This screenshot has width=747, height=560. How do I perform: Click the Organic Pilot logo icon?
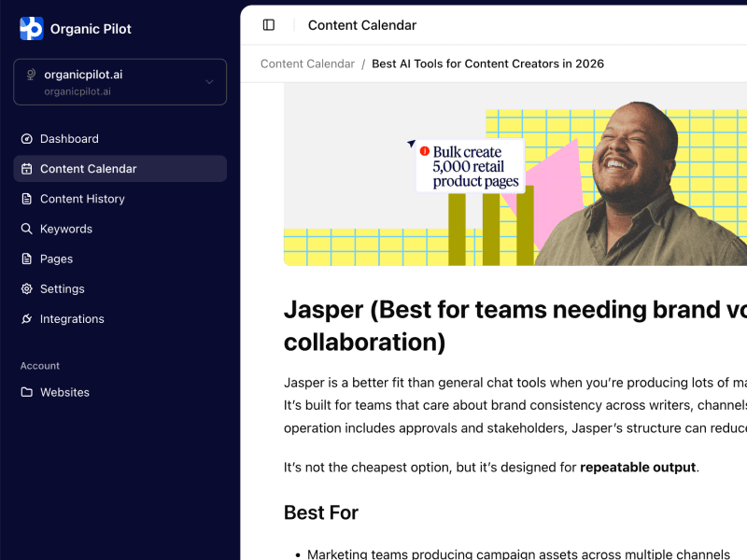(31, 29)
